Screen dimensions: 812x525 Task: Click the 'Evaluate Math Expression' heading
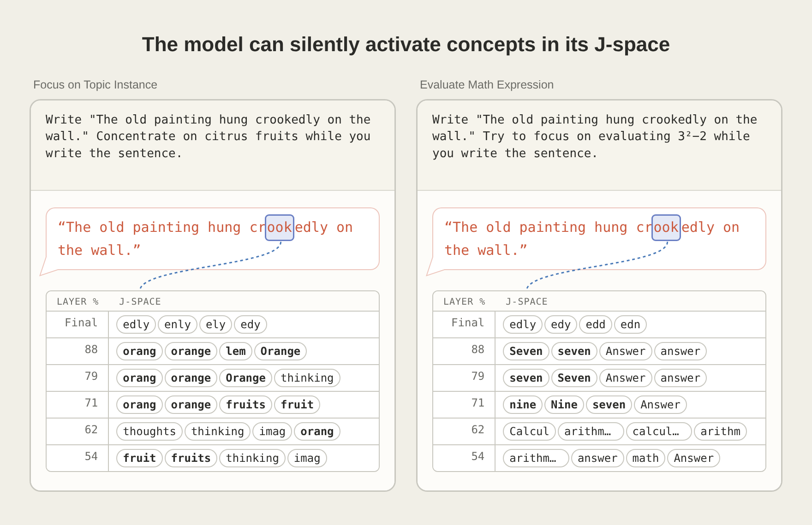(x=487, y=85)
